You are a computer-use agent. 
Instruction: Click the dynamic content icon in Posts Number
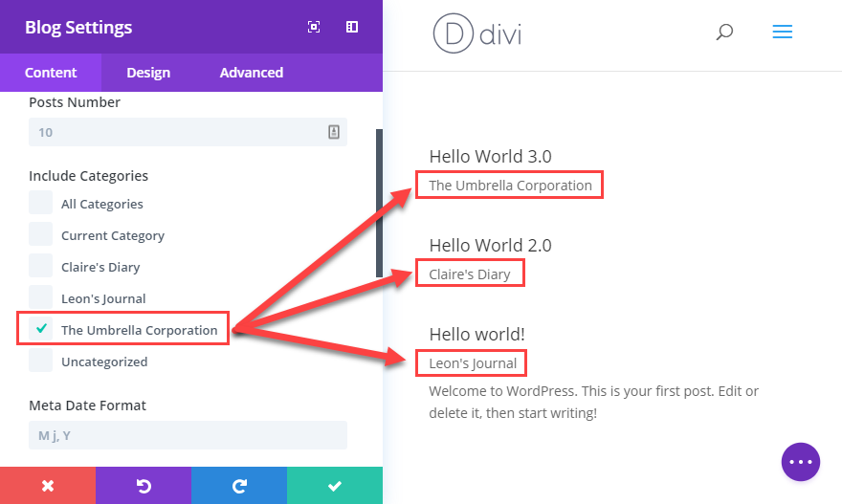(334, 132)
